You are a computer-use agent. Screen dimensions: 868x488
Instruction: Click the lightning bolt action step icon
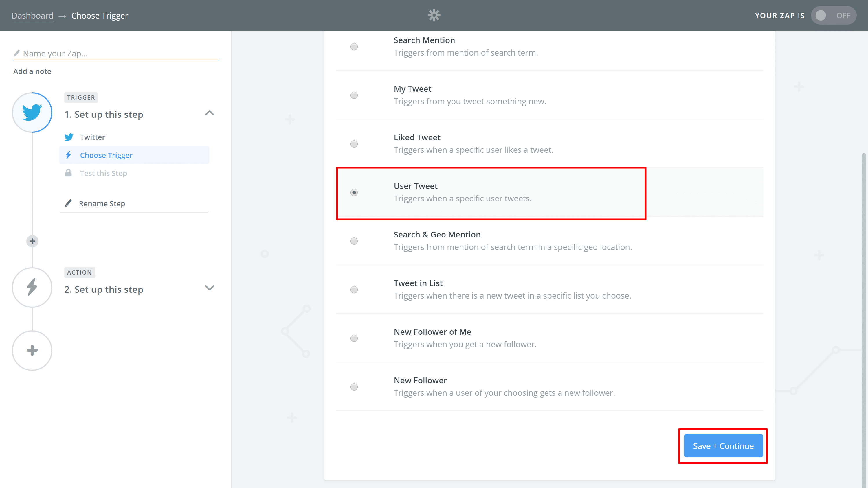coord(32,287)
